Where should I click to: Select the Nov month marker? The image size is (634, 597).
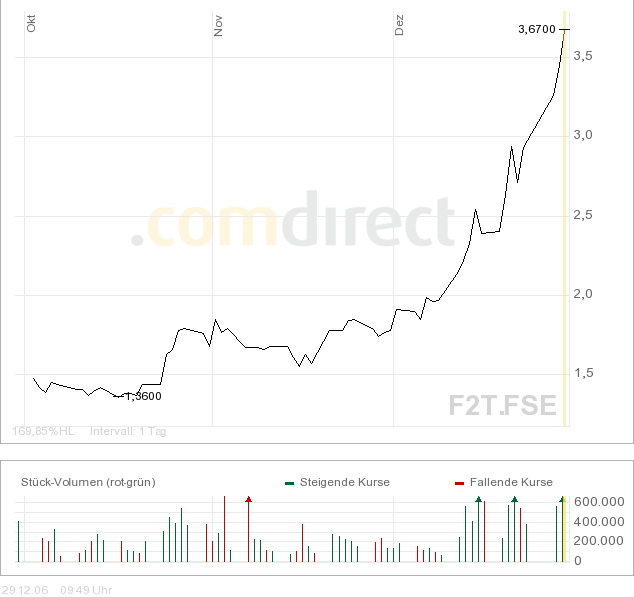pyautogui.click(x=218, y=25)
